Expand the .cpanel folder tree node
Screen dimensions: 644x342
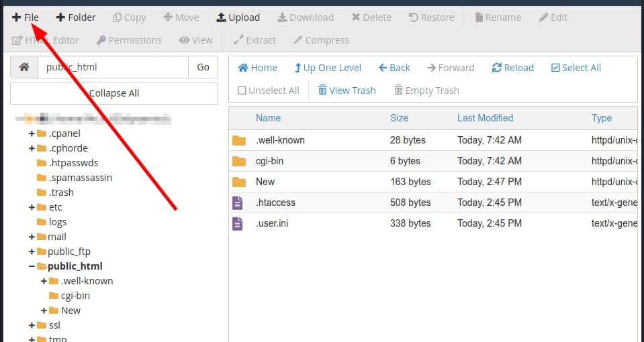pyautogui.click(x=32, y=133)
